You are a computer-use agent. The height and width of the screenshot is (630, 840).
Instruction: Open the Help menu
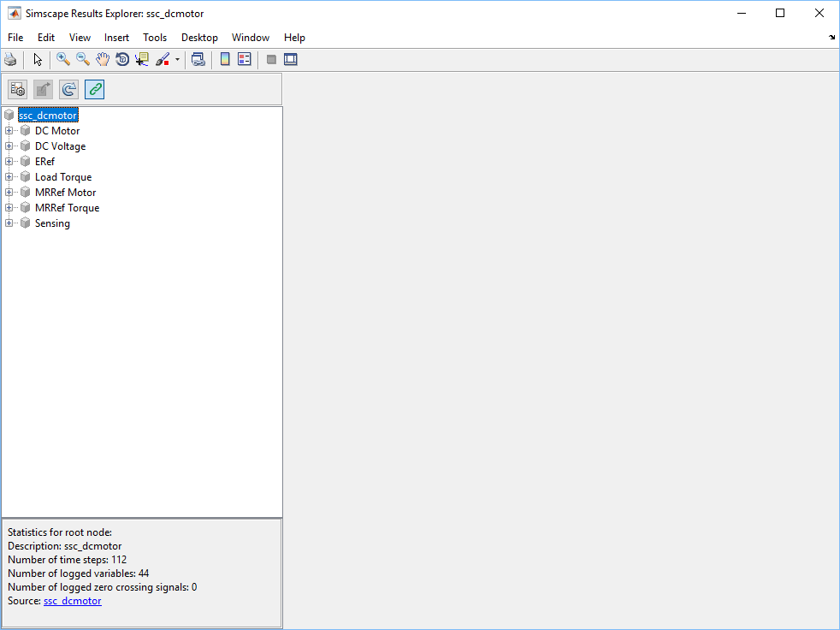click(x=294, y=38)
